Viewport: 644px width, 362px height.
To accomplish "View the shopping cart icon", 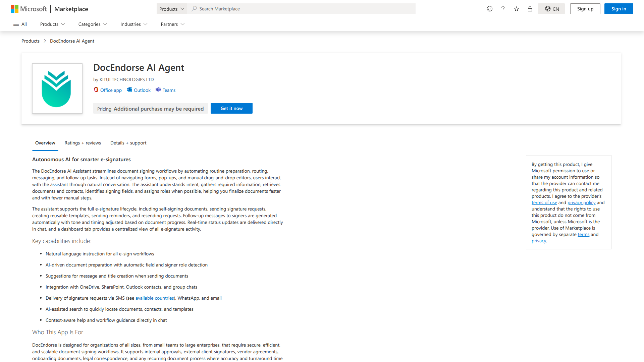I will 530,9.
